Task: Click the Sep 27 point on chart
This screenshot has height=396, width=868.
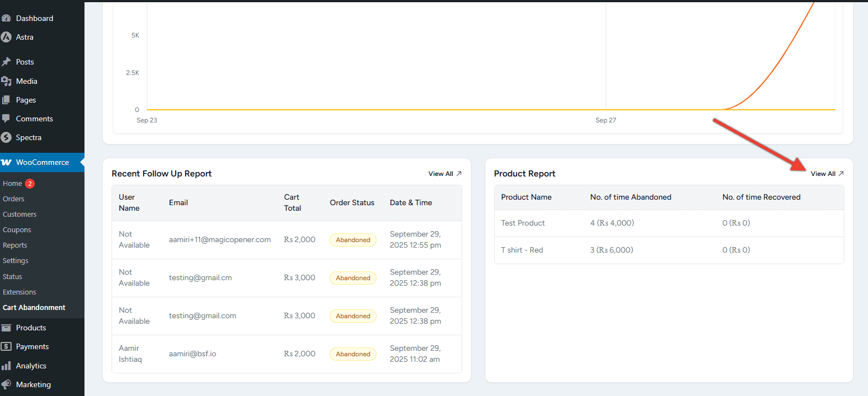Action: pos(606,109)
